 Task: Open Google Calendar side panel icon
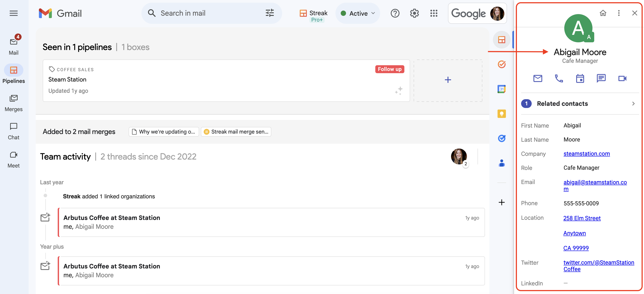[x=501, y=89]
